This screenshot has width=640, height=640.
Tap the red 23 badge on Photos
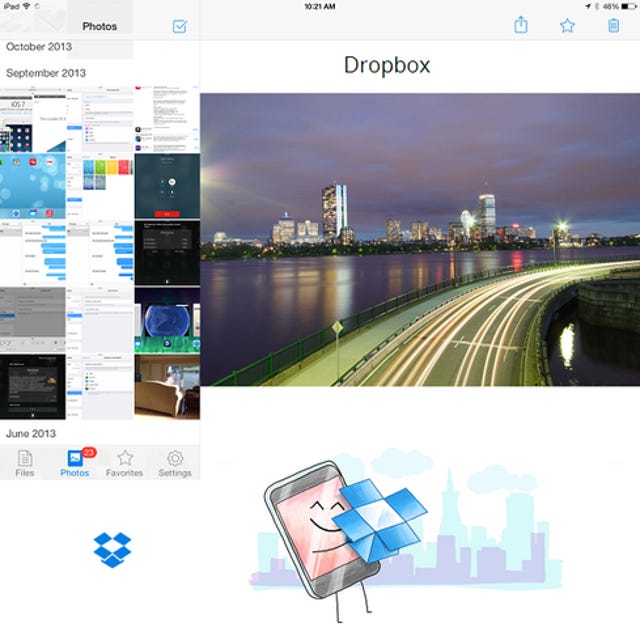(89, 452)
